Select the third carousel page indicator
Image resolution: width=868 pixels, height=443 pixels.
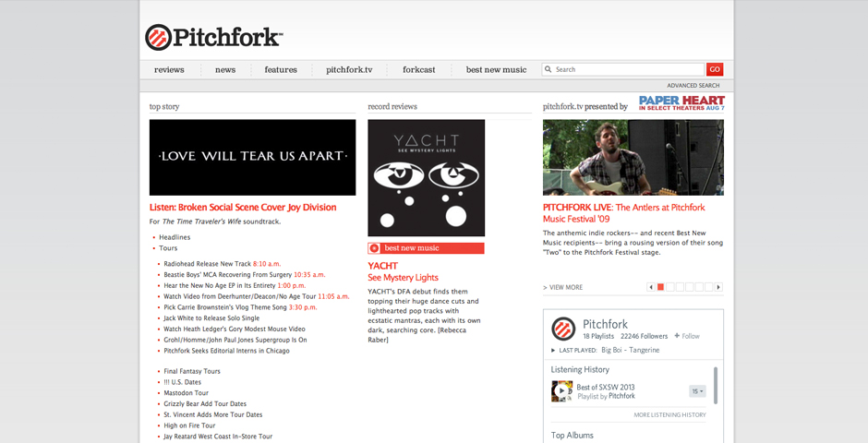(680, 287)
